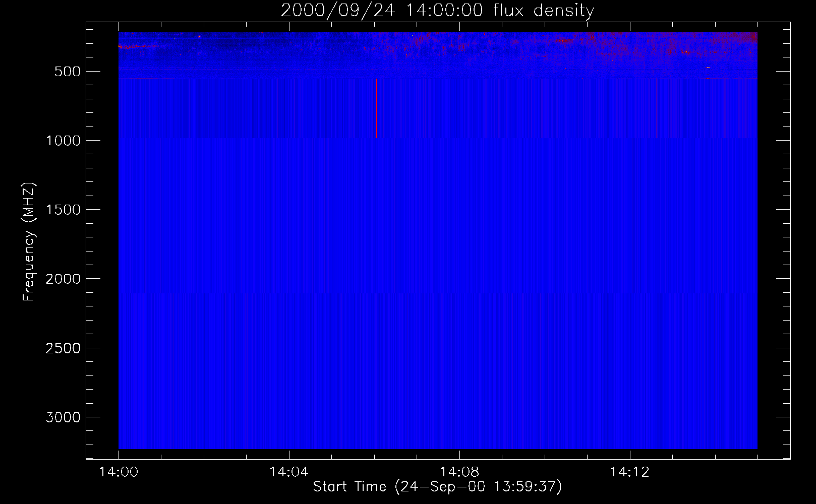This screenshot has height=504, width=816.
Task: Click the 'Start Time (24-Sep-00 13:59:37)' axis label
Action: (x=437, y=487)
